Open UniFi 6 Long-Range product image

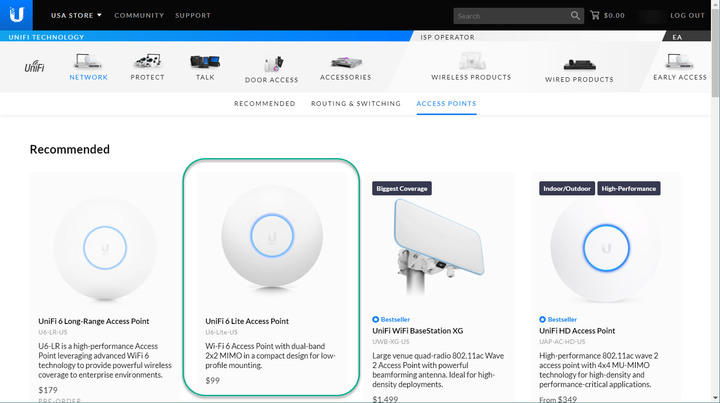coord(105,247)
